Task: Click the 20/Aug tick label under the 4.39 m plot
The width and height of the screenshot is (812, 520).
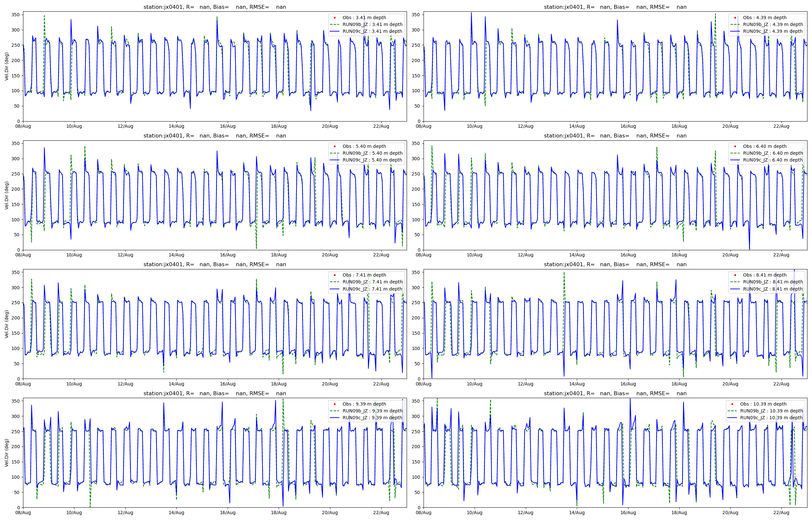Action: click(730, 126)
